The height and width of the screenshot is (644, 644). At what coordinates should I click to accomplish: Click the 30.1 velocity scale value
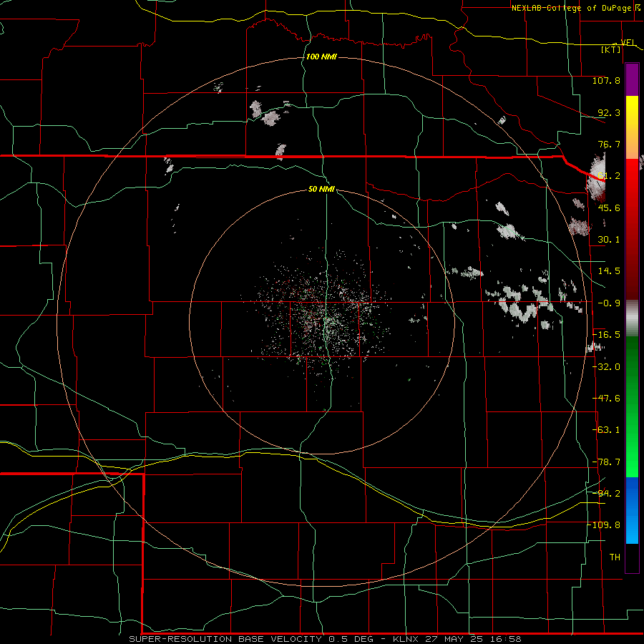point(609,240)
